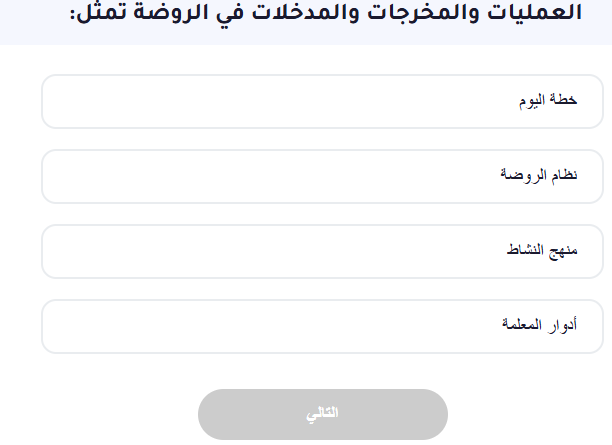Go to next question via التالي
This screenshot has height=445, width=612.
[322, 414]
